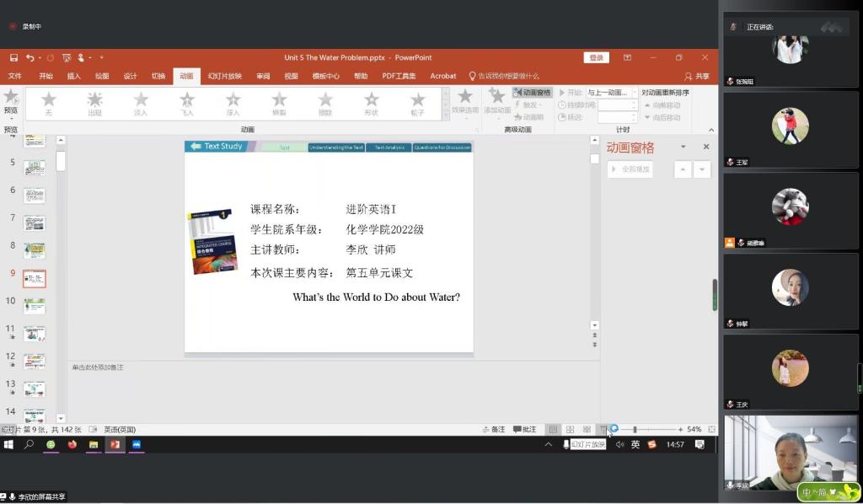Screen dimensions: 863x504
Task: Open the Insert (插入) tab
Action: tap(74, 76)
